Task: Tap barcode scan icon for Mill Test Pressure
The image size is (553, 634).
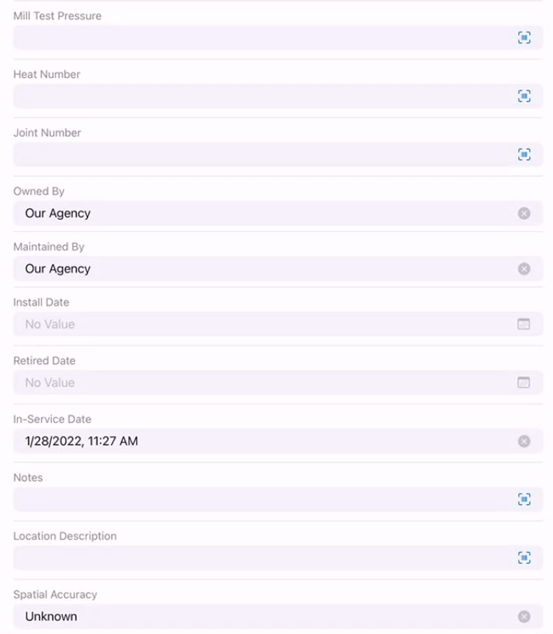Action: click(x=524, y=38)
